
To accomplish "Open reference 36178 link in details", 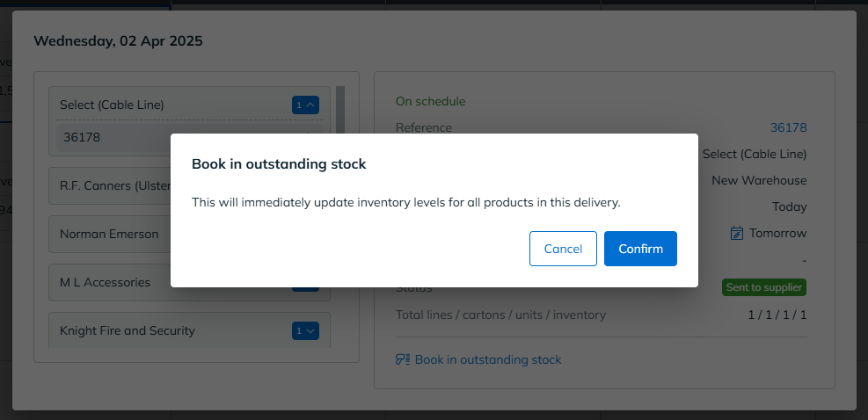I will (788, 127).
